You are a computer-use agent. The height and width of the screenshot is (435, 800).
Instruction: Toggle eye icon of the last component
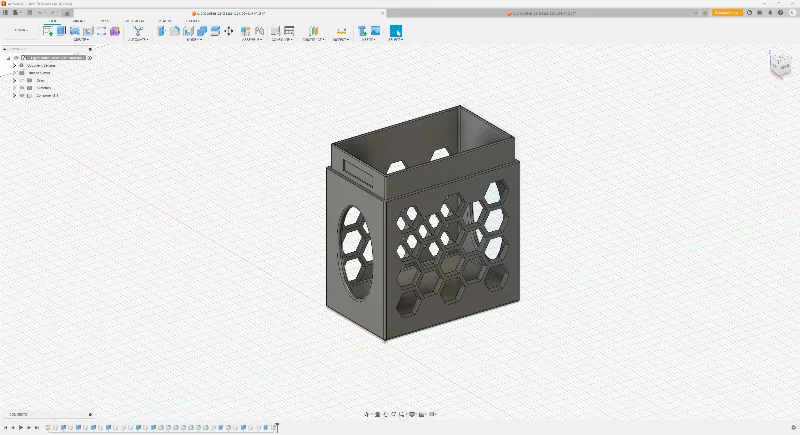22,95
